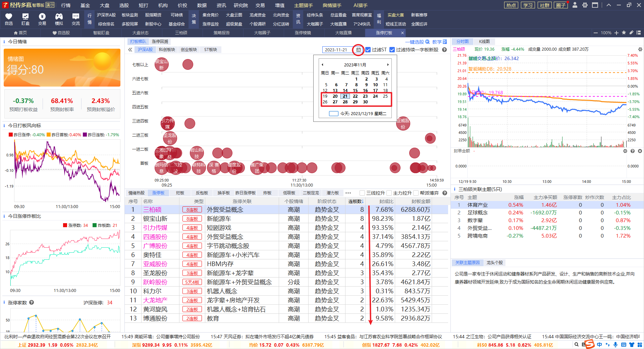Screen dimensions: 644x349
Task: Show more tabs via the ellipsis
Action: 348,193
